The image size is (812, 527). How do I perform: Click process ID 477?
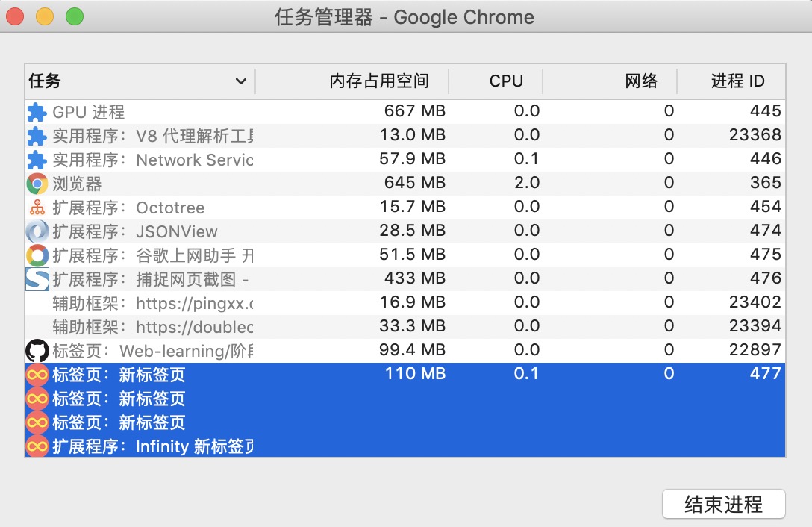(766, 373)
